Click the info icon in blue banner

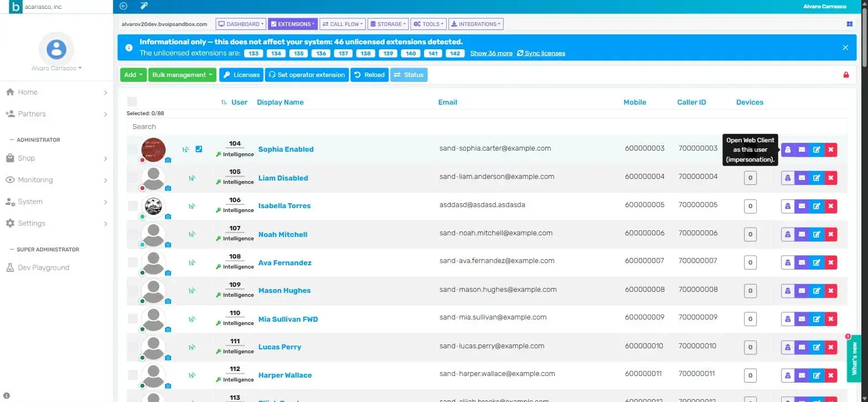point(129,48)
